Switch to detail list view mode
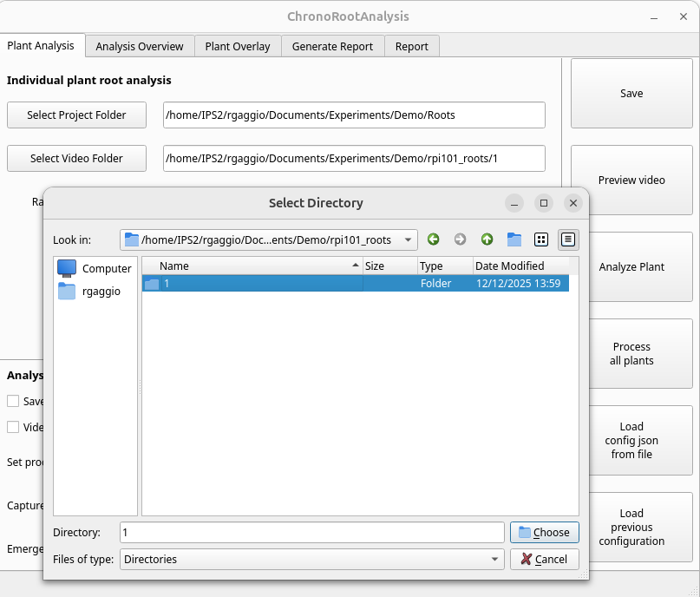This screenshot has width=700, height=597. (x=568, y=239)
